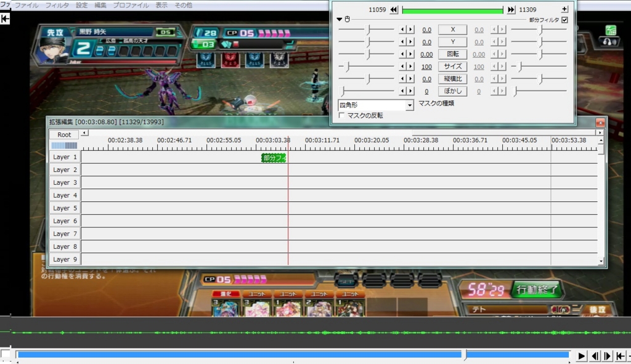Screen dimensions: 631x364
Task: Open the 表示 menu
Action: click(161, 5)
